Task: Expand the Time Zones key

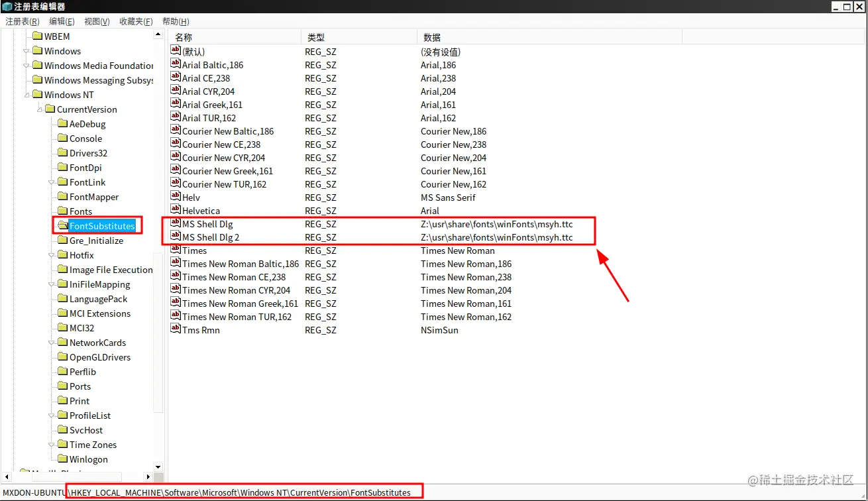Action: pyautogui.click(x=52, y=445)
